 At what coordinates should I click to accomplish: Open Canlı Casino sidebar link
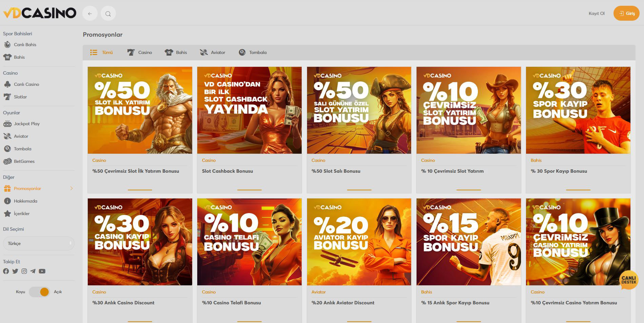(x=26, y=84)
